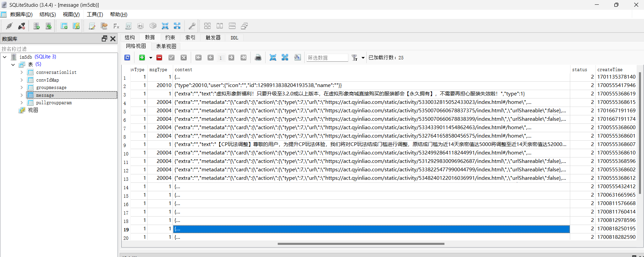Click the disconnect from database icon

coord(22,26)
